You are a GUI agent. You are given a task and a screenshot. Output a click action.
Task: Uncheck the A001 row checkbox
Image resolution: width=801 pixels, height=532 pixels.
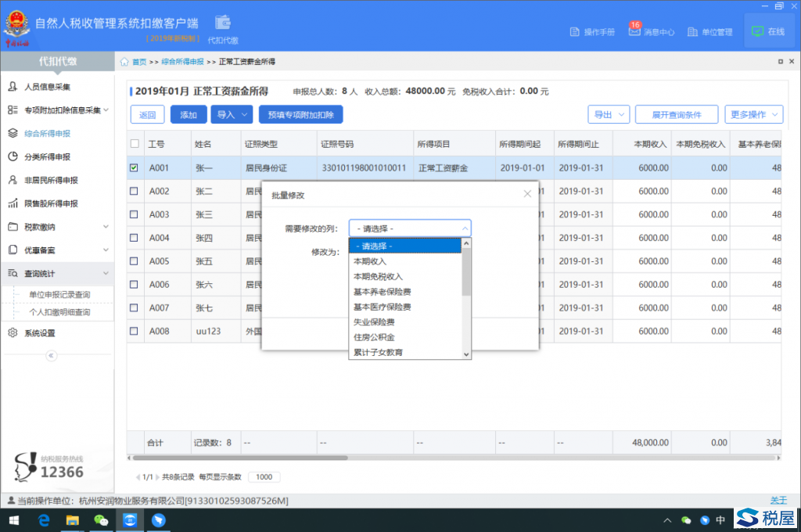point(134,167)
